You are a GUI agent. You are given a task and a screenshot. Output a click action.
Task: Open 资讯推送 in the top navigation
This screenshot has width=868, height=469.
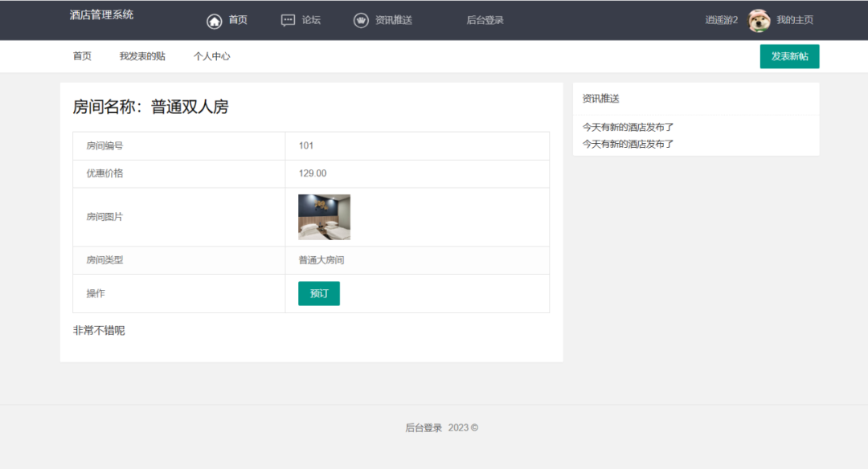pyautogui.click(x=394, y=20)
